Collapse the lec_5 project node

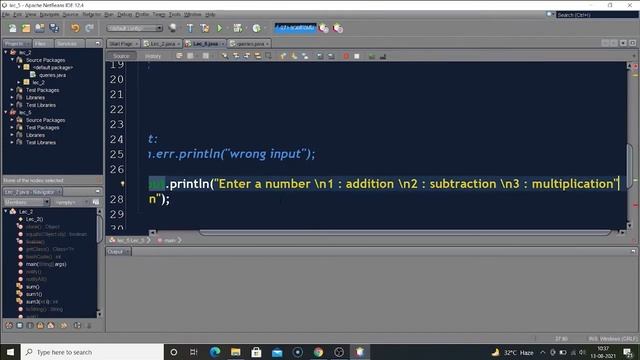pos(6,112)
